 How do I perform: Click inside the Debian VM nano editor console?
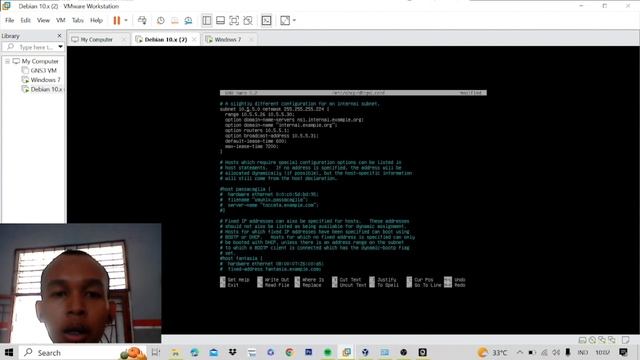353,188
